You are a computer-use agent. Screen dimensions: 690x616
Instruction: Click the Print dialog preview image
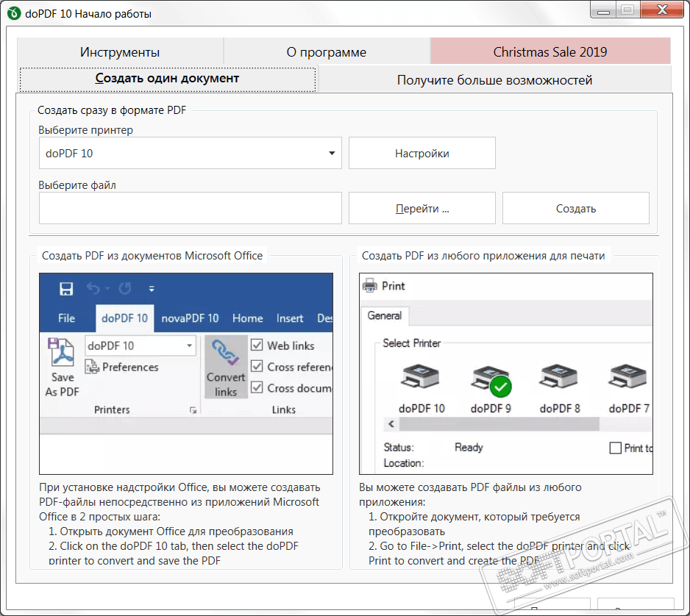point(506,373)
